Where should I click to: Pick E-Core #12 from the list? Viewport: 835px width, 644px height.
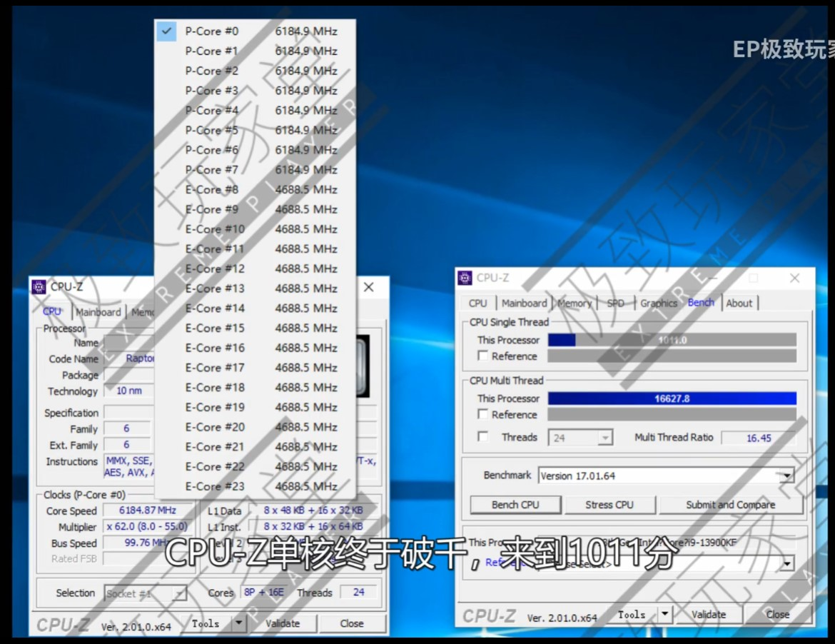click(255, 268)
